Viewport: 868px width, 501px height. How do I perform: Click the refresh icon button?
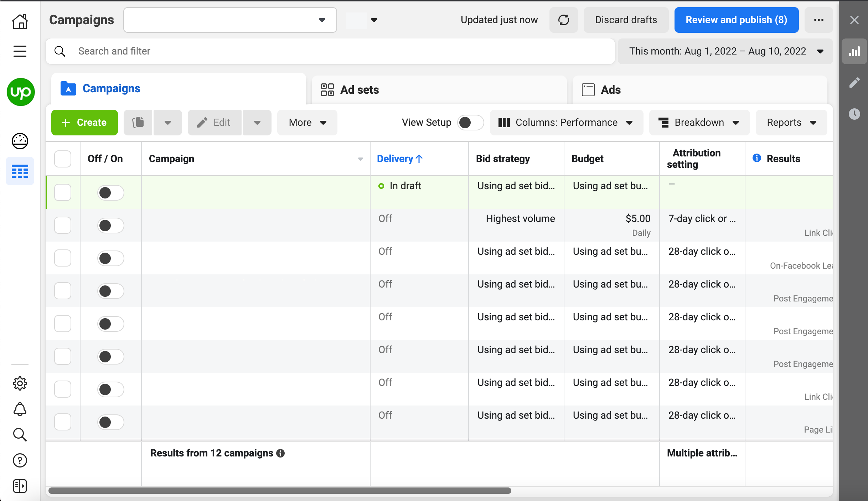pyautogui.click(x=563, y=20)
